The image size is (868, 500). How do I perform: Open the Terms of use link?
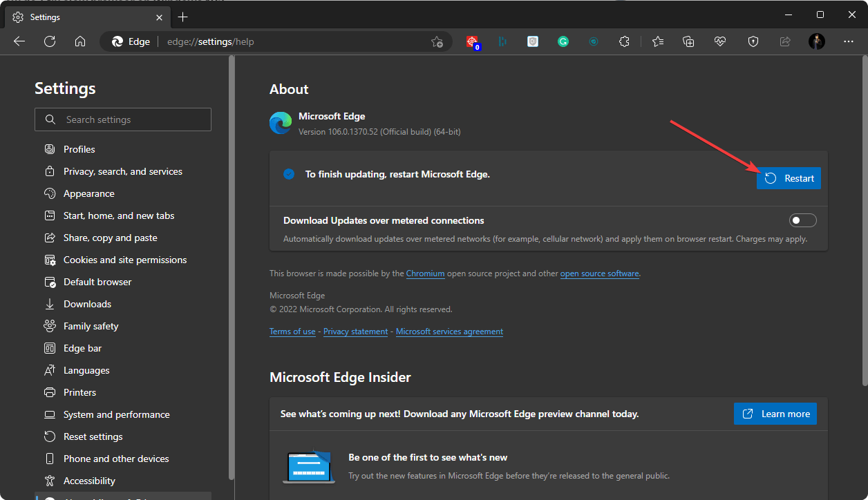pos(292,331)
